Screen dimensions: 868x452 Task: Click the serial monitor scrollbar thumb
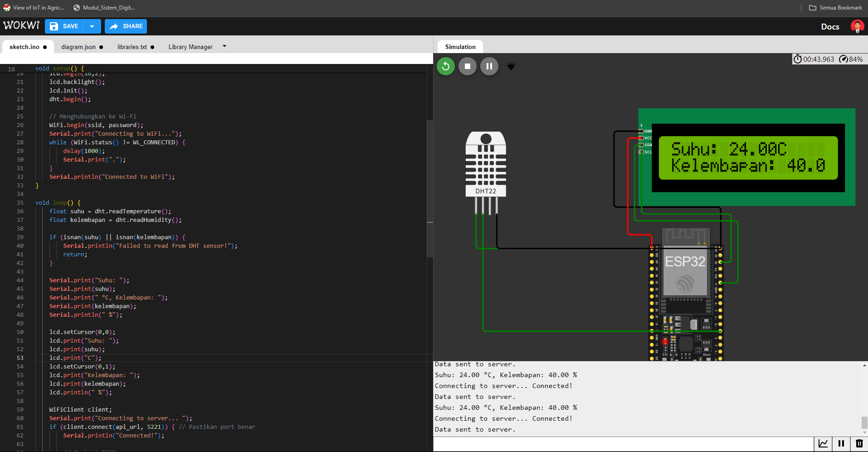coord(864,423)
